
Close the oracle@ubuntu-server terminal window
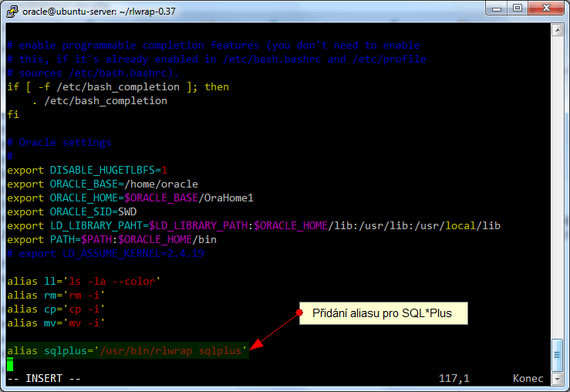(546, 8)
